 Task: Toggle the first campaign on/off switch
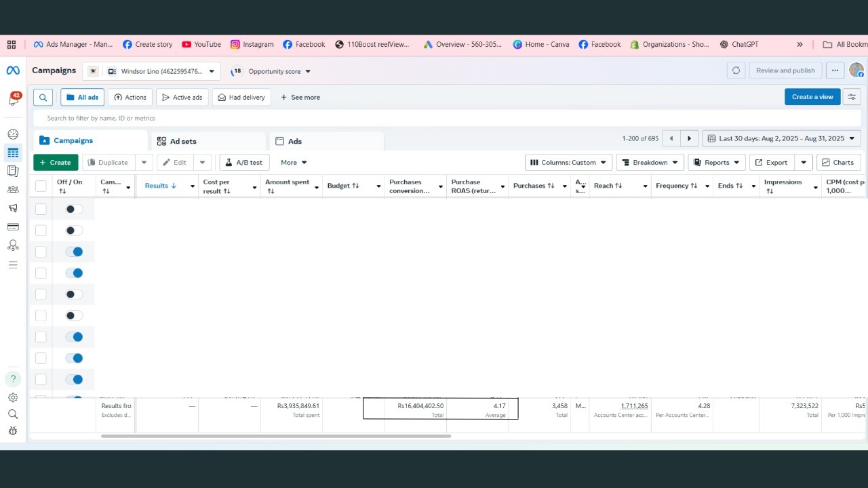74,209
